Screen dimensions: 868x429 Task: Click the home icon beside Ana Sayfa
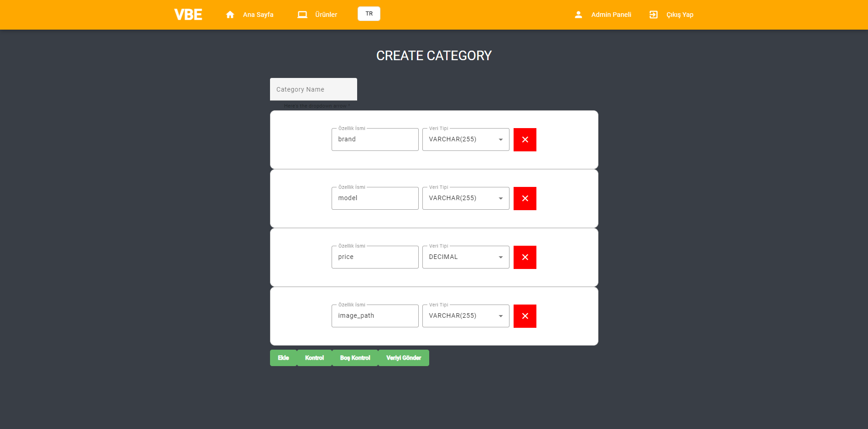[x=230, y=14]
